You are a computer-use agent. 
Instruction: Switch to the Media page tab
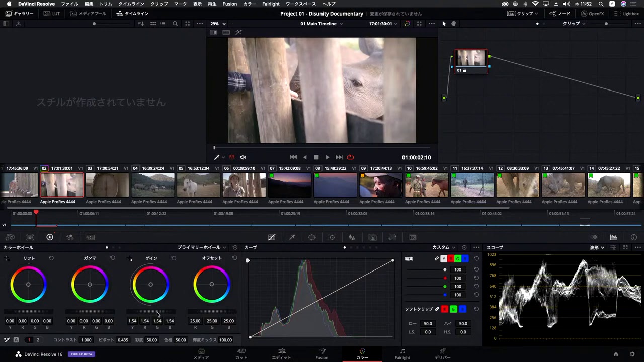pos(201,354)
